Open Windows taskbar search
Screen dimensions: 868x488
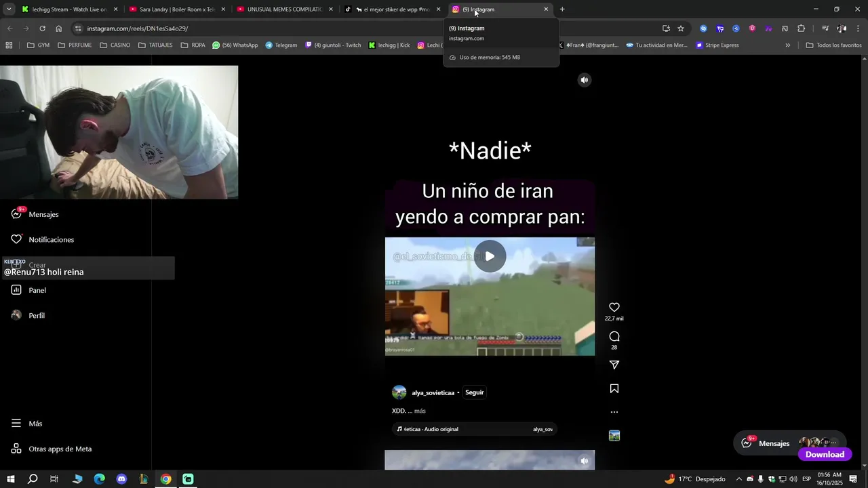32,479
